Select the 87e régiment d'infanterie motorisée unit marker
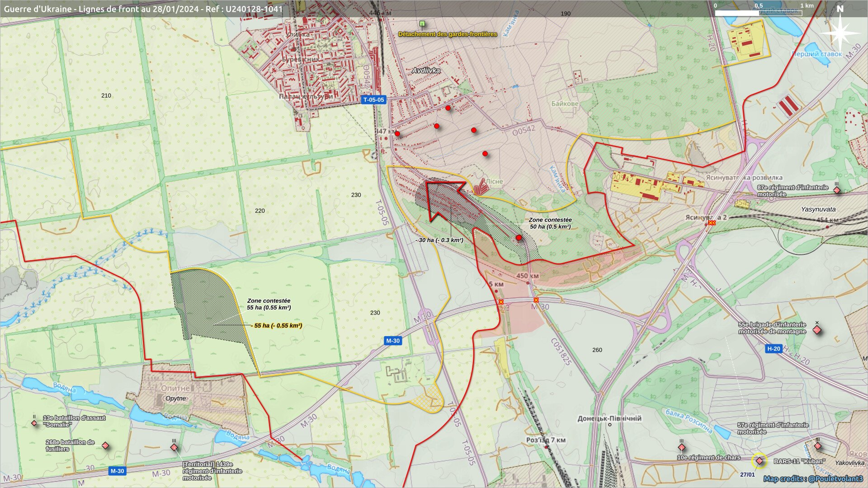 tap(837, 190)
